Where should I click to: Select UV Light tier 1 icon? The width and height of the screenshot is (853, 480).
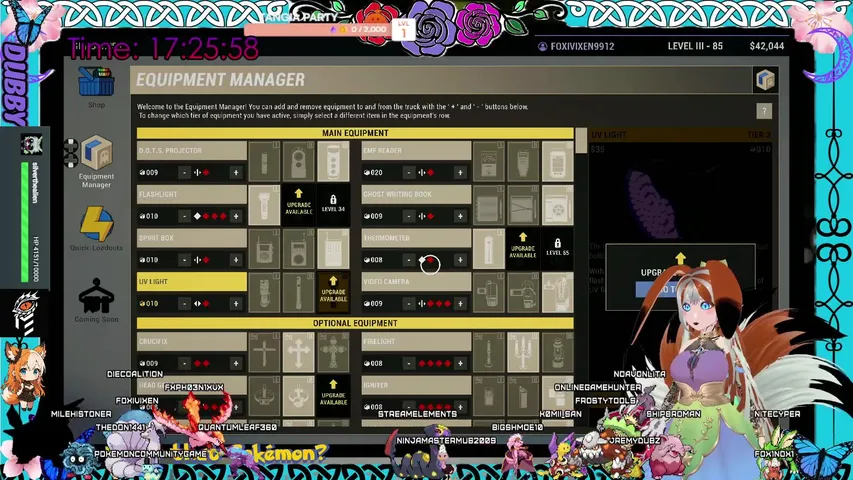pos(264,293)
